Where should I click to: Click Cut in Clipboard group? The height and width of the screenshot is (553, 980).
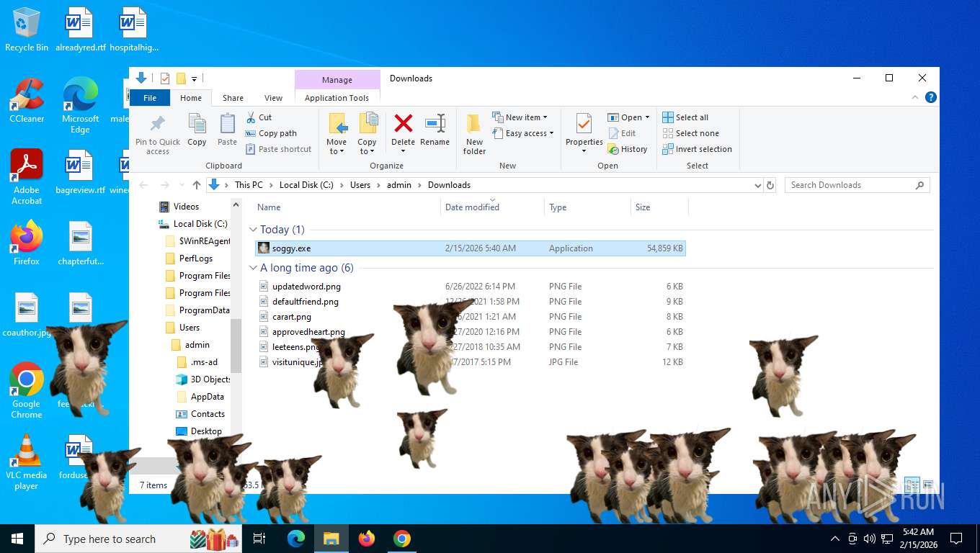tap(259, 117)
